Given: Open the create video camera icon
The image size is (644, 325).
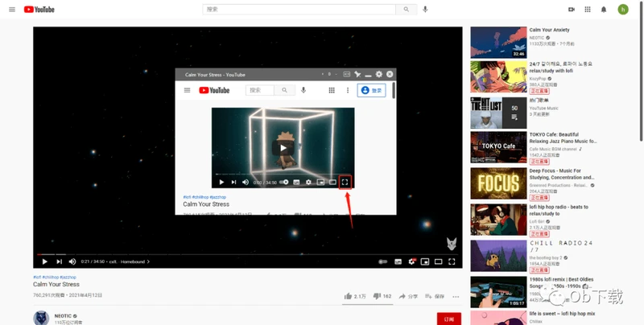Looking at the screenshot, I should pyautogui.click(x=572, y=10).
